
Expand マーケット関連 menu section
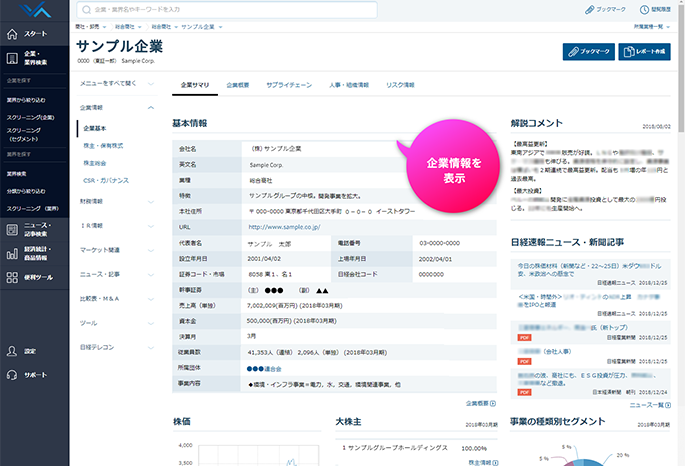151,250
